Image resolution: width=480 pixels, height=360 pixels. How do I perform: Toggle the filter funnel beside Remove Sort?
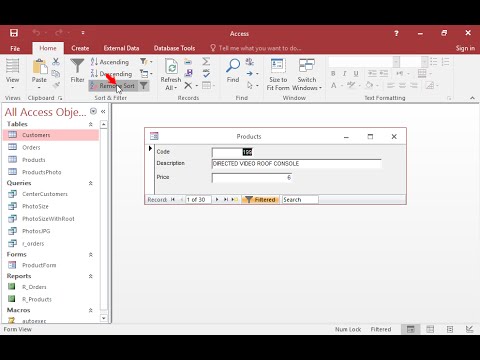(143, 86)
